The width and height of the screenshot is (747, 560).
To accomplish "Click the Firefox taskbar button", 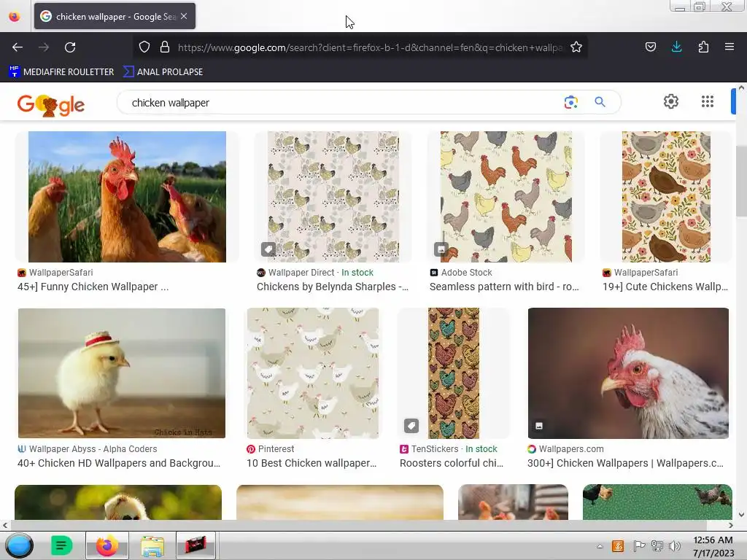I will [x=107, y=545].
